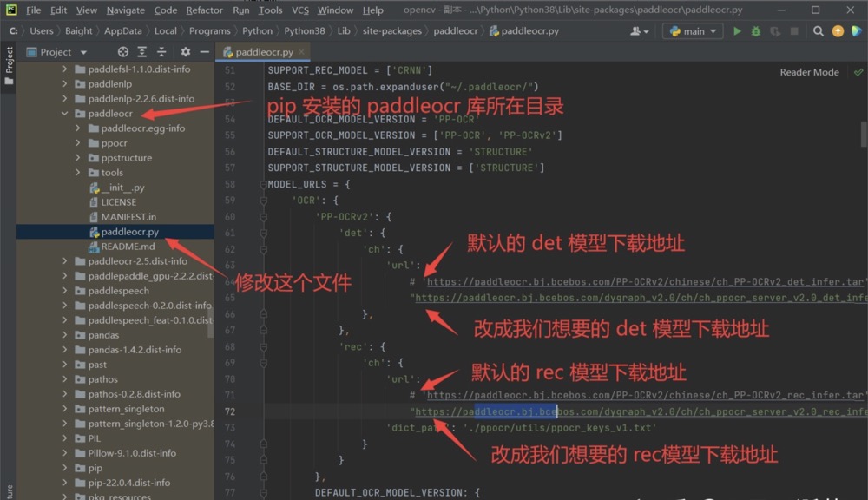Image resolution: width=868 pixels, height=500 pixels.
Task: Click the JetBrains Toolbox icon in toolbar
Action: [857, 31]
